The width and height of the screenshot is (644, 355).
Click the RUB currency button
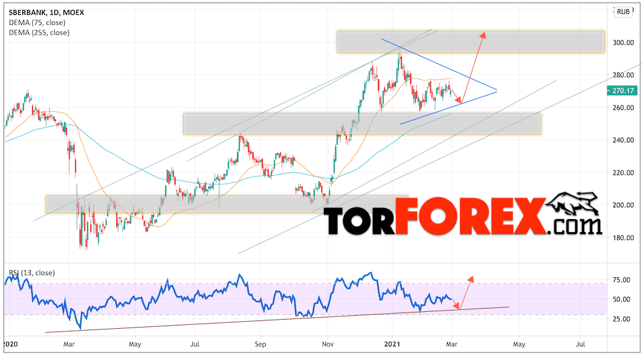pos(623,12)
